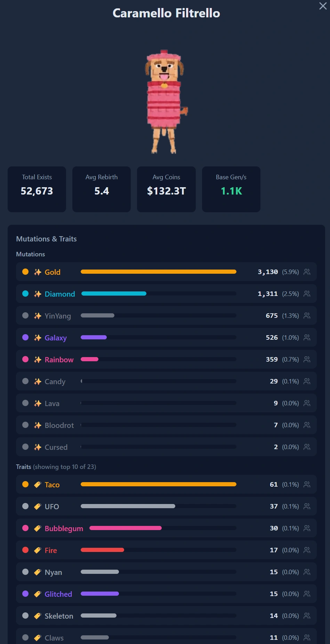Select the Rainbow mutation label
Viewport: 330px width, 644px height.
pos(59,360)
